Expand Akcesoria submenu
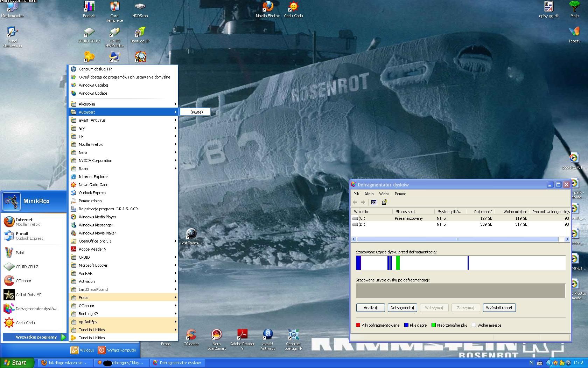Viewport: 588px width, 368px height. 124,104
